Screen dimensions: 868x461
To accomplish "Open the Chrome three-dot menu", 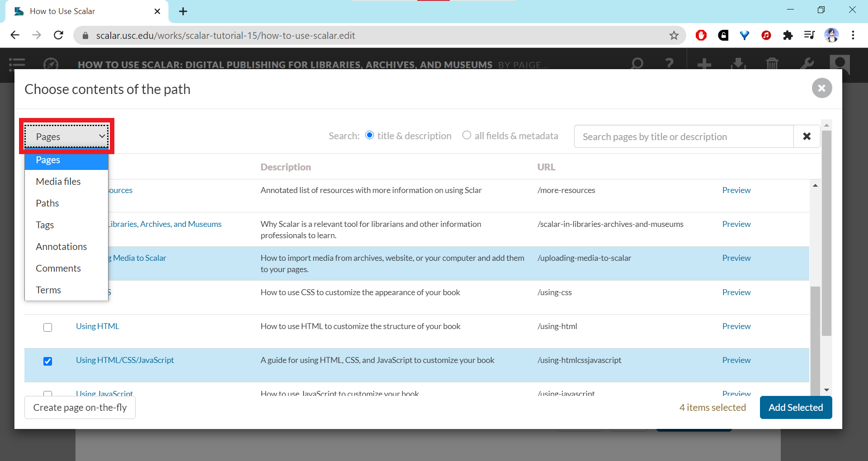I will coord(853,35).
